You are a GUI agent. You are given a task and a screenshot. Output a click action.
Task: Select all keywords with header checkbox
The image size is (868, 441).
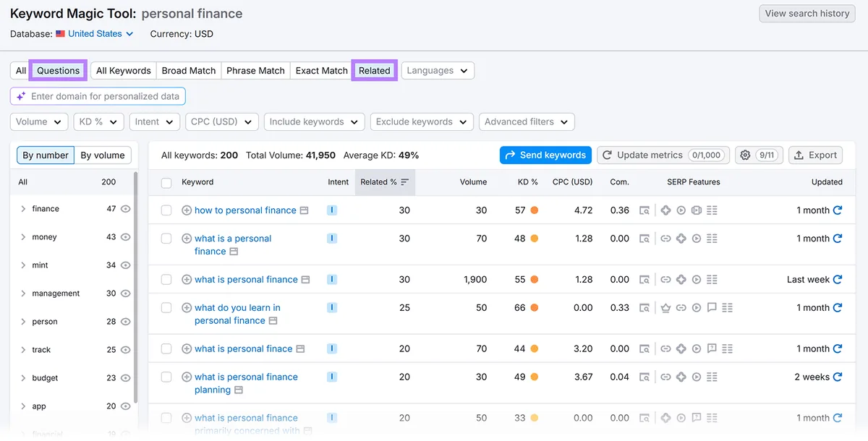166,183
